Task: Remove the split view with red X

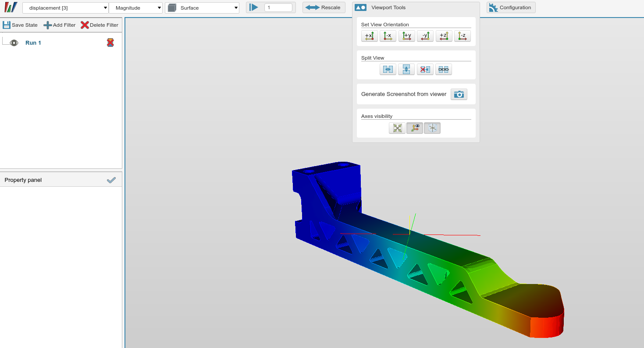Action: [425, 69]
